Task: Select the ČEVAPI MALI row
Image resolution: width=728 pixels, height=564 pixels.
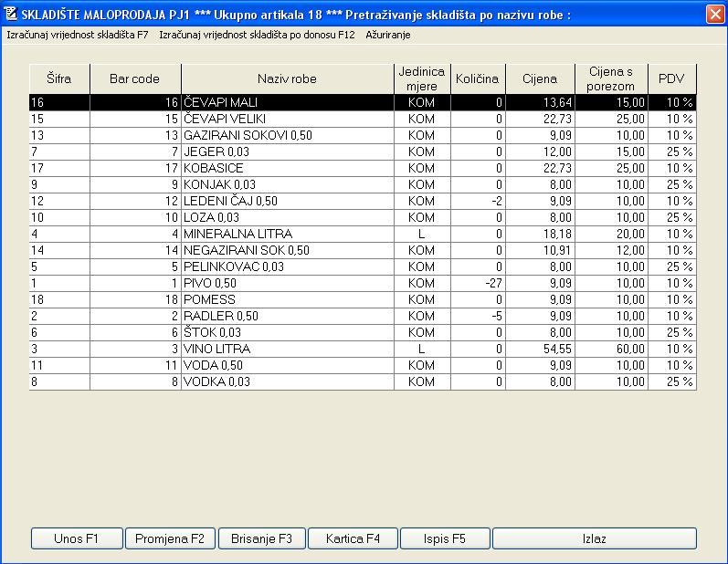Action: pyautogui.click(x=363, y=102)
